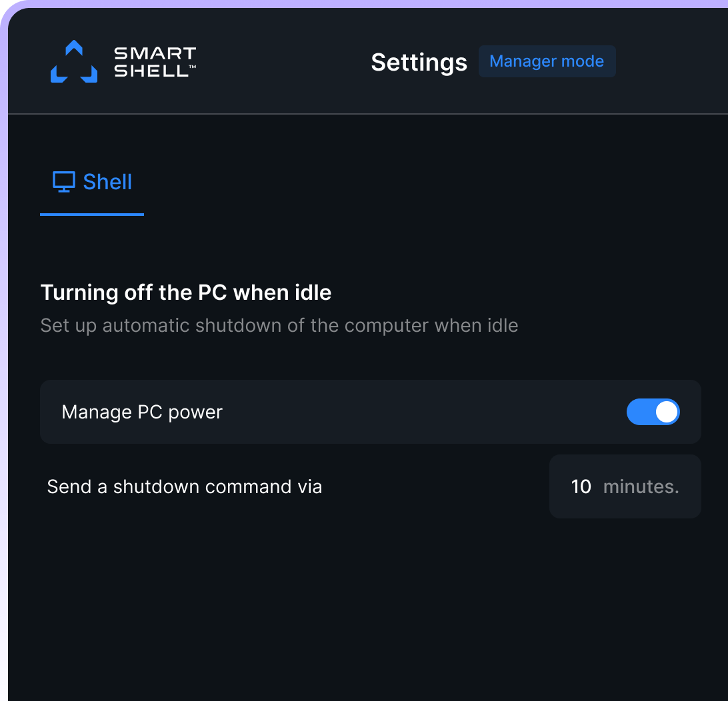This screenshot has height=701, width=728.
Task: Click "Turning off the PC when idle" heading
Action: click(186, 292)
